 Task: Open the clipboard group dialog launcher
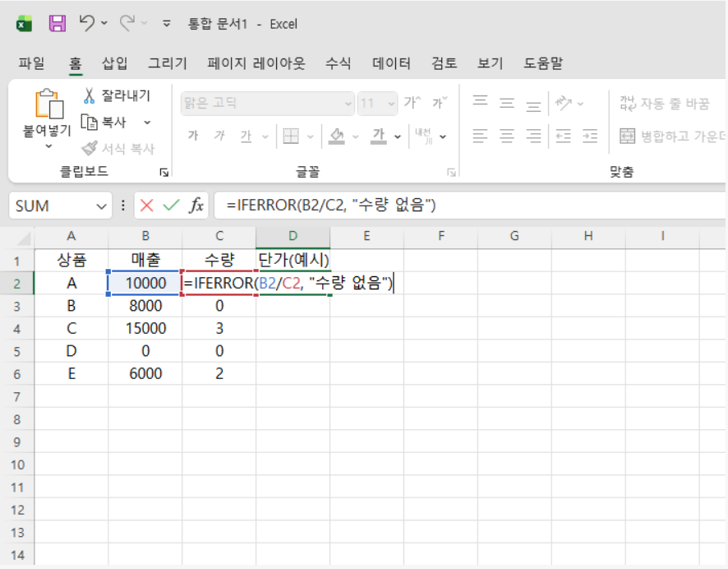[x=164, y=173]
